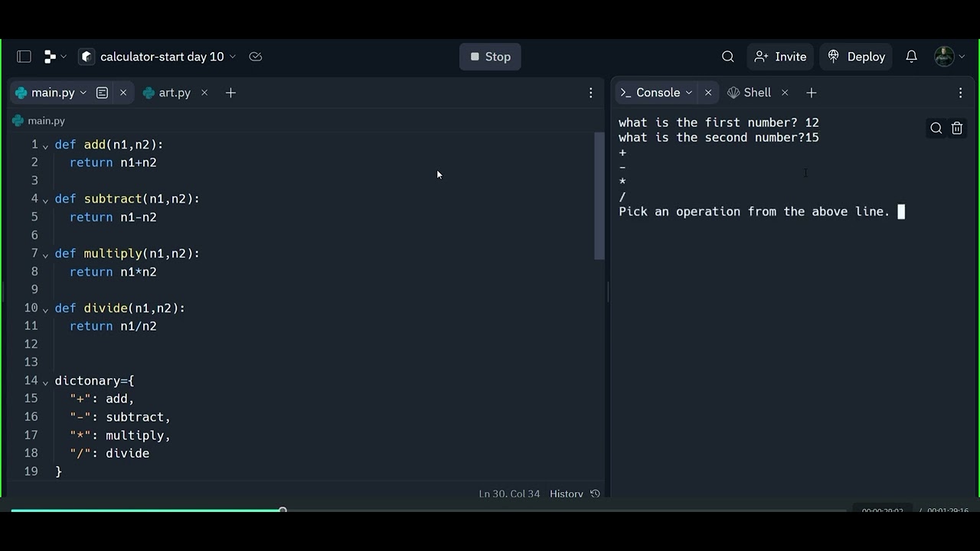Open the tools grid menu
The image size is (980, 551).
55,57
